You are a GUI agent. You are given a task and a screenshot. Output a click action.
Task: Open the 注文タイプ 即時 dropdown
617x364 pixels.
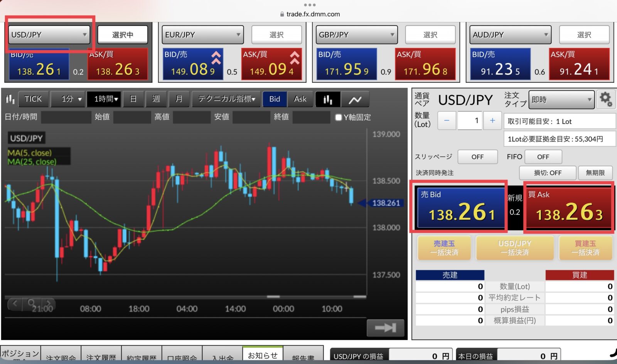tap(561, 100)
